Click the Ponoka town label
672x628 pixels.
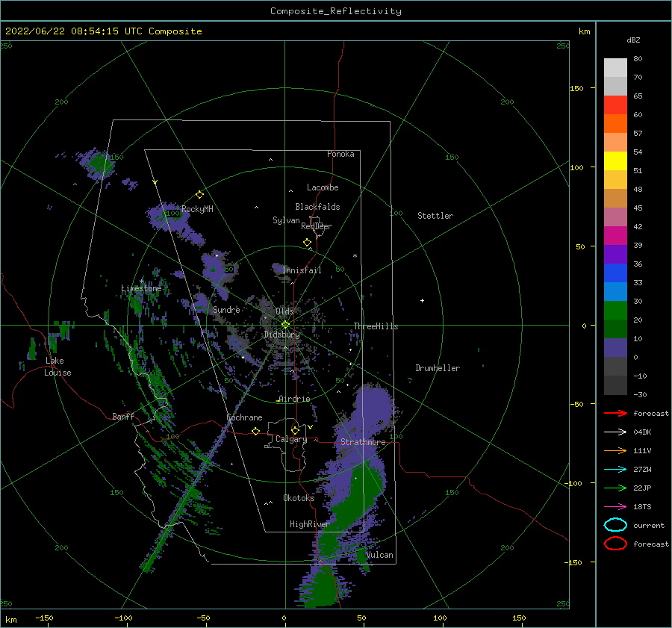point(340,154)
